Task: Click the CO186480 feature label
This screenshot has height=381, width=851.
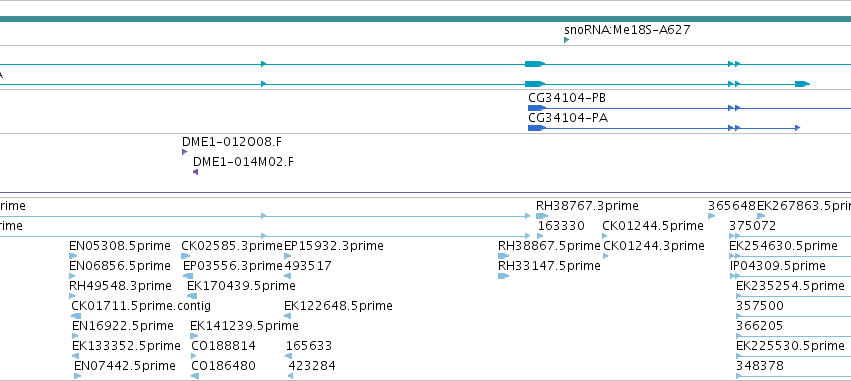Action: coord(224,366)
